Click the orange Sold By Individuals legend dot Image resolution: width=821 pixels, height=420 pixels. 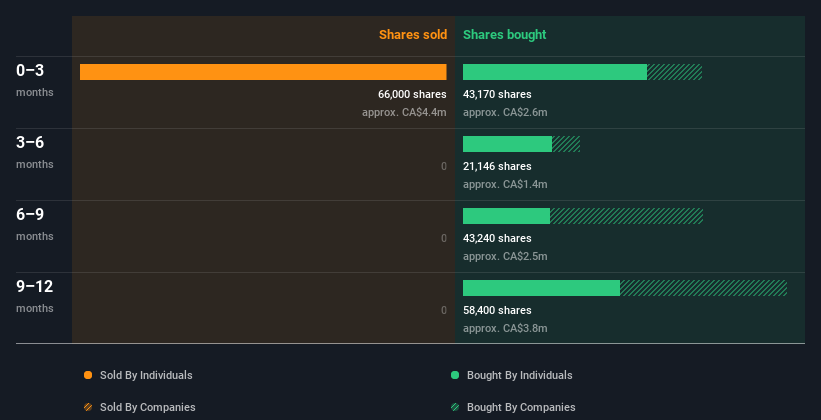tap(88, 375)
